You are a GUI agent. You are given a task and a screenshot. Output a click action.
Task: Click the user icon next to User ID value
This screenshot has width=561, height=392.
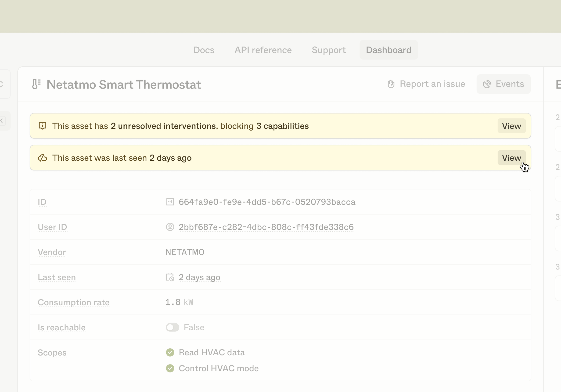170,227
